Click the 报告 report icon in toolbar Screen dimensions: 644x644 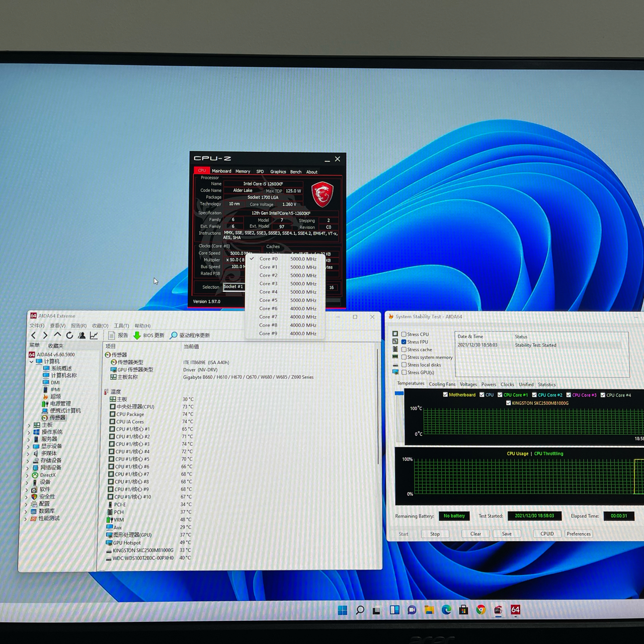pos(112,335)
